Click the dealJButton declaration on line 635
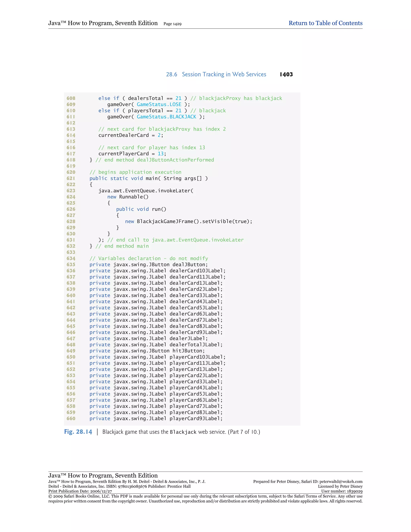411x532 pixels. (149, 265)
